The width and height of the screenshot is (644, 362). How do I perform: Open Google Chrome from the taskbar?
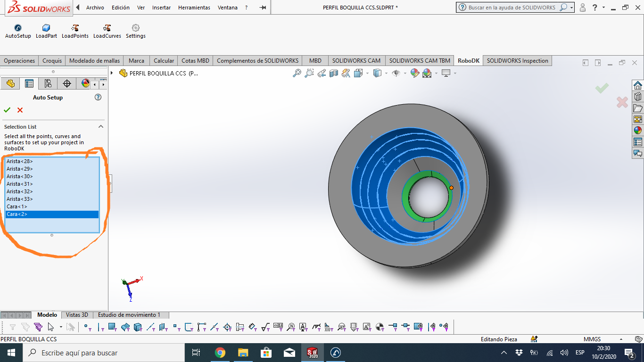[220, 353]
